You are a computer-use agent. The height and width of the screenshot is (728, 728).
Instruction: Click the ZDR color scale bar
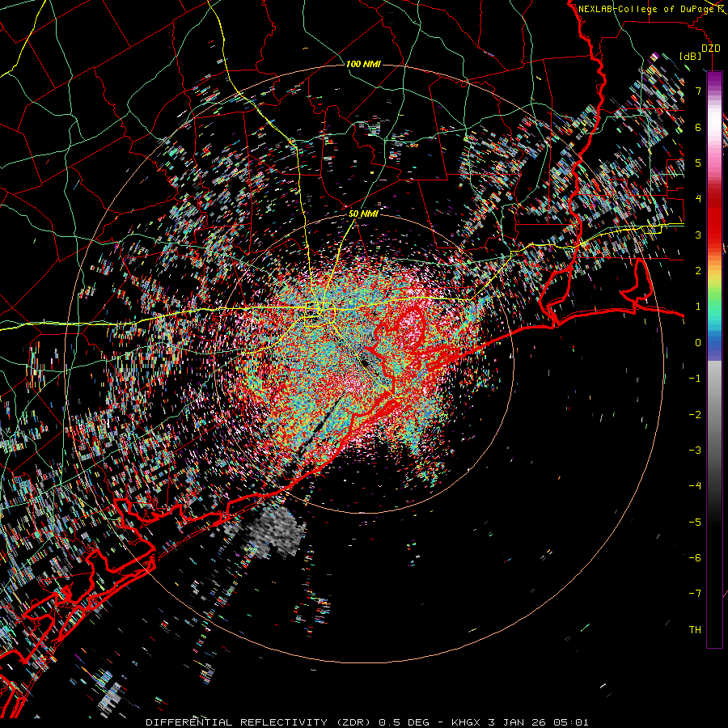point(714,359)
